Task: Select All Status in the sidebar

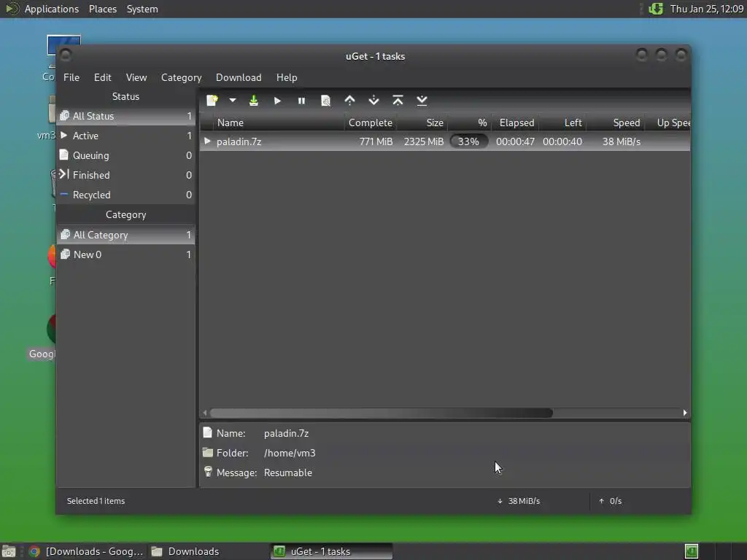Action: [125, 116]
